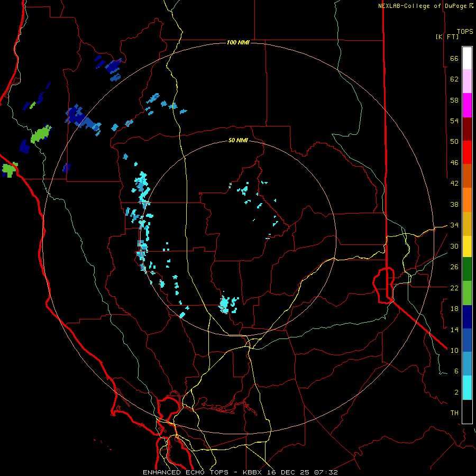Select the "K FT" units label
The width and height of the screenshot is (476, 476).
[x=447, y=36]
